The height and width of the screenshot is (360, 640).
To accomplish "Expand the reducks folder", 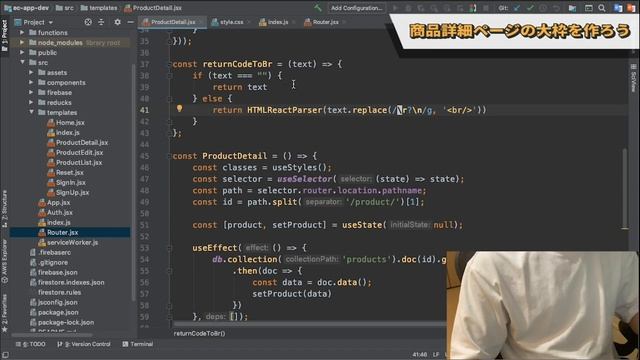I will [31, 102].
